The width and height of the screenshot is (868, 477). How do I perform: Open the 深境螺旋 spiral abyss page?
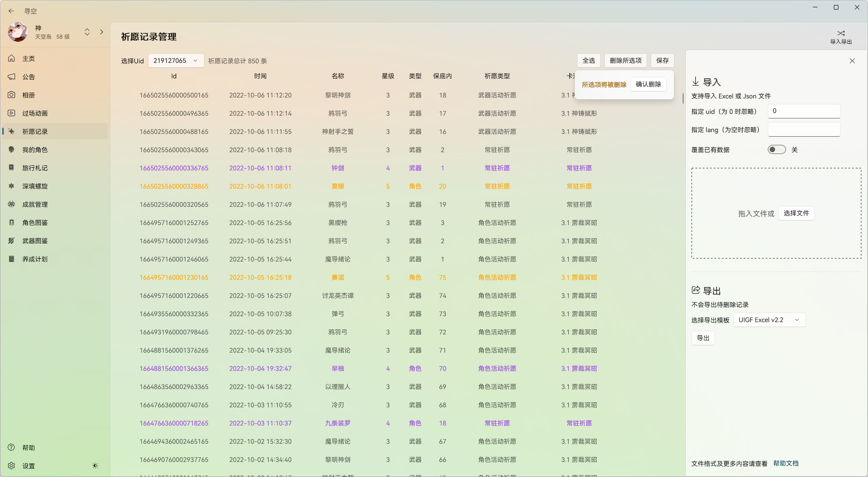point(34,186)
